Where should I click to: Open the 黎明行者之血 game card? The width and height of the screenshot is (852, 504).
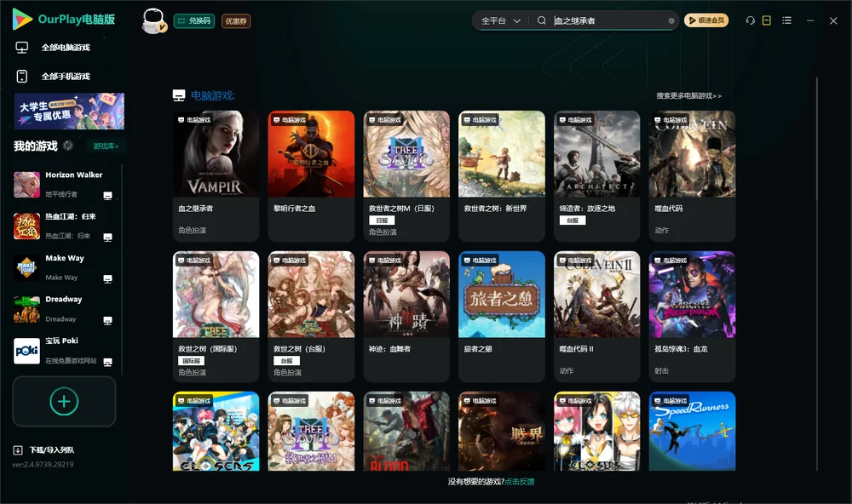click(311, 176)
